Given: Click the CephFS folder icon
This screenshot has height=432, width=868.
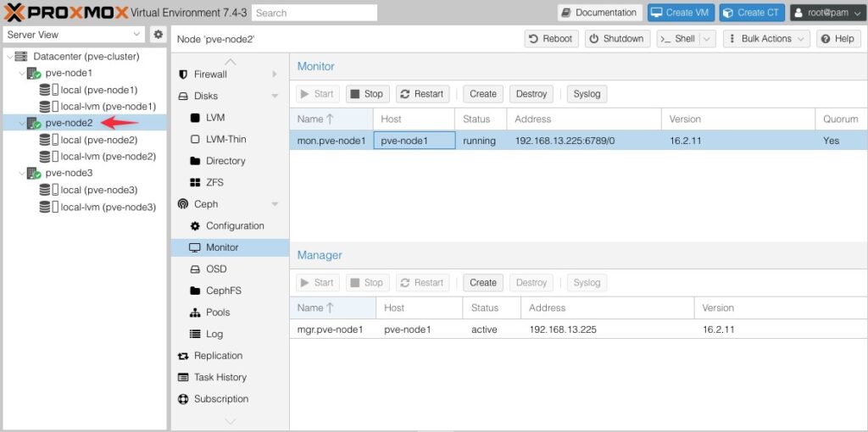Looking at the screenshot, I should (195, 291).
